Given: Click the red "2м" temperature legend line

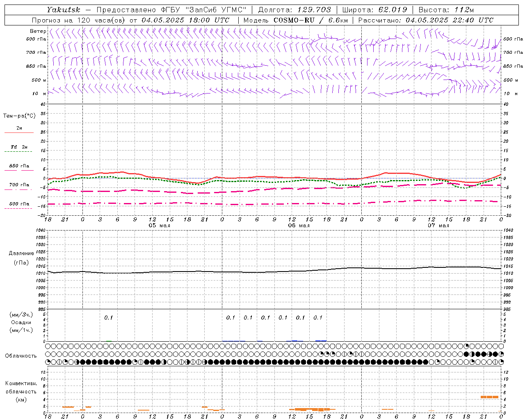Looking at the screenshot, I should (19, 133).
